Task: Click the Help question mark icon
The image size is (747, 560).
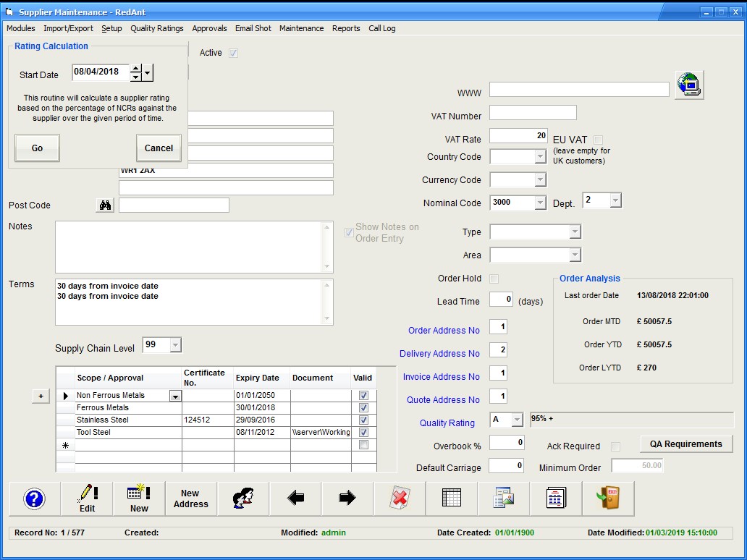Action: click(34, 499)
